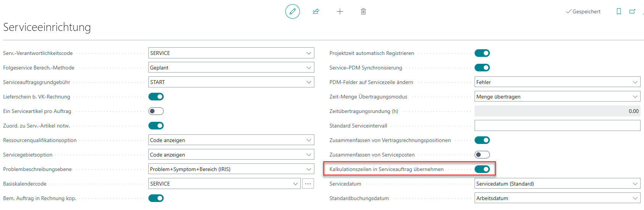Open page in new window icon
Viewport: 644px width, 210px height.
tap(633, 11)
